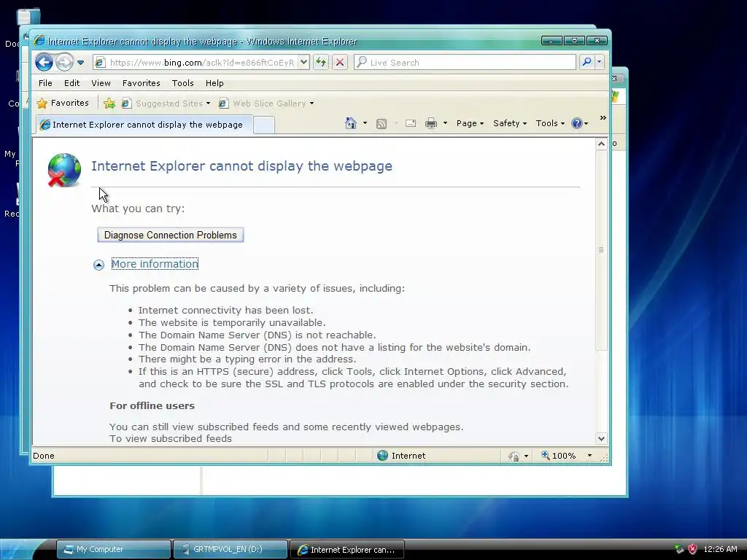Image resolution: width=747 pixels, height=560 pixels.
Task: Click the Read Mail envelope icon
Action: click(x=411, y=123)
